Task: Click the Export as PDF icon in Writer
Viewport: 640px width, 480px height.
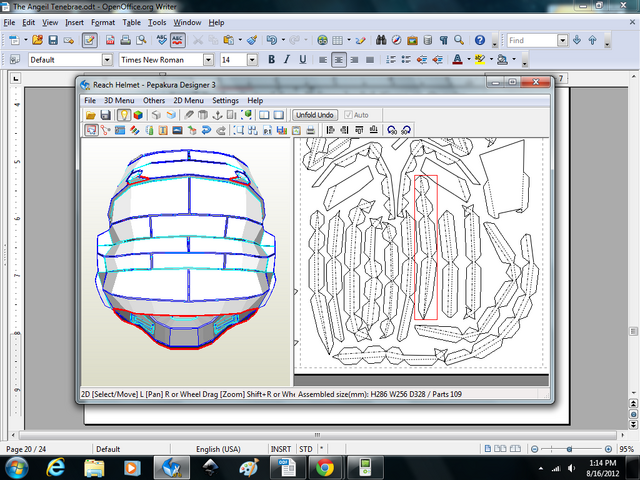Action: tap(110, 40)
